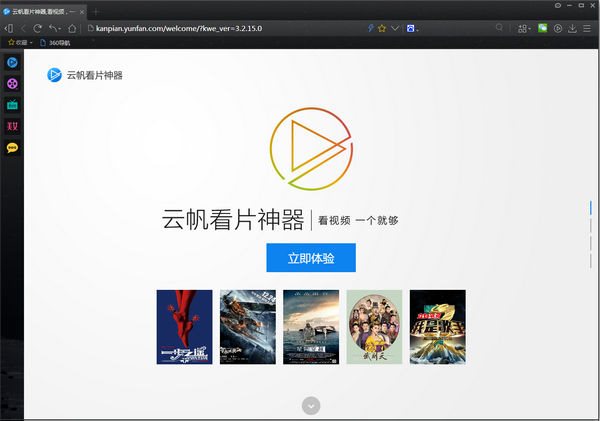Open a new tab with plus button
This screenshot has height=421, width=600.
96,12
